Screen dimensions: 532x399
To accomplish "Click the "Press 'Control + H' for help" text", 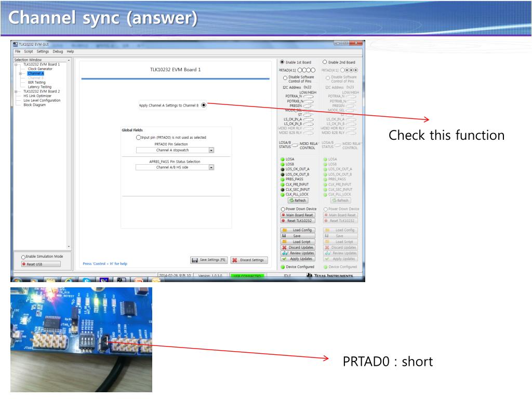I will click(x=105, y=263).
